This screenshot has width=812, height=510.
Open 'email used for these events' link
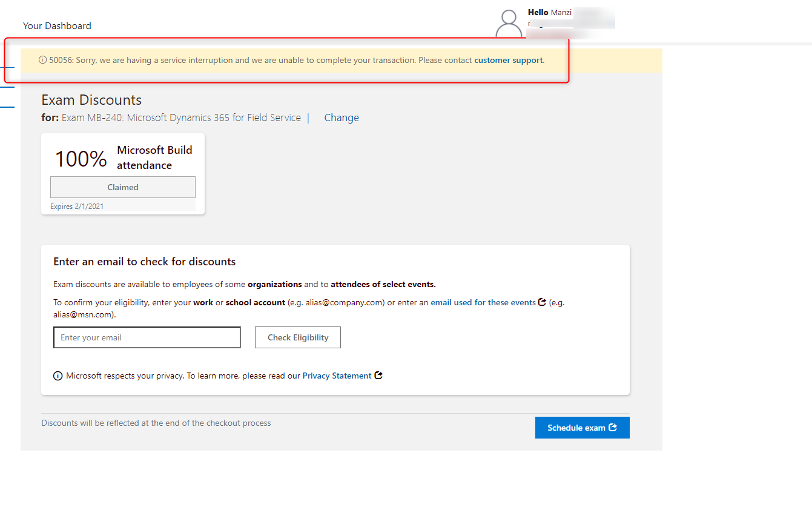pyautogui.click(x=483, y=302)
